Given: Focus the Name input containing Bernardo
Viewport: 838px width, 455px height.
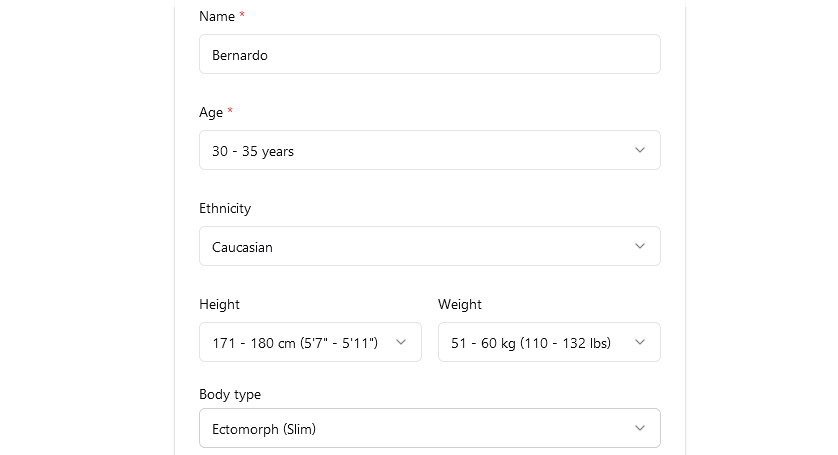Looking at the screenshot, I should click(400, 55).
